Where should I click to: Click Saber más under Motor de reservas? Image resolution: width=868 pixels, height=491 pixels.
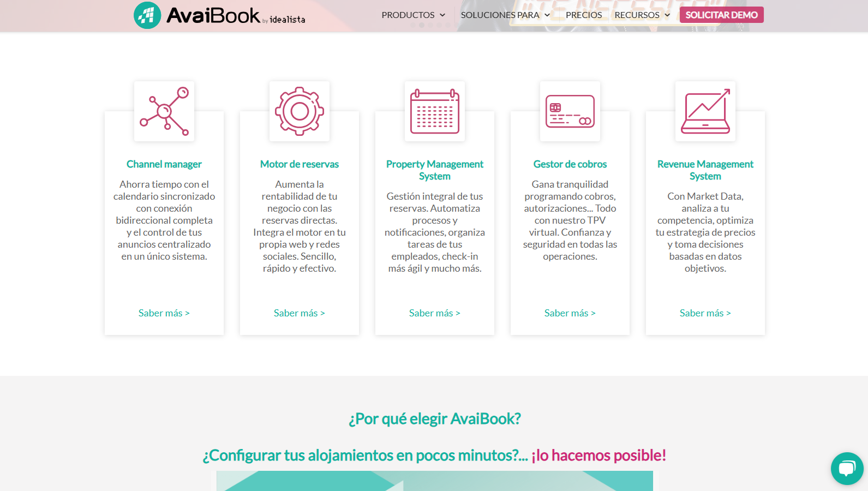coord(300,313)
